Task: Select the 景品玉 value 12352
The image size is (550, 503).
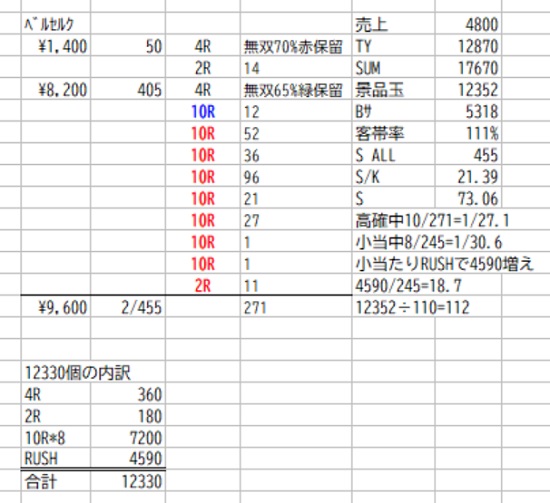Action: (x=468, y=89)
